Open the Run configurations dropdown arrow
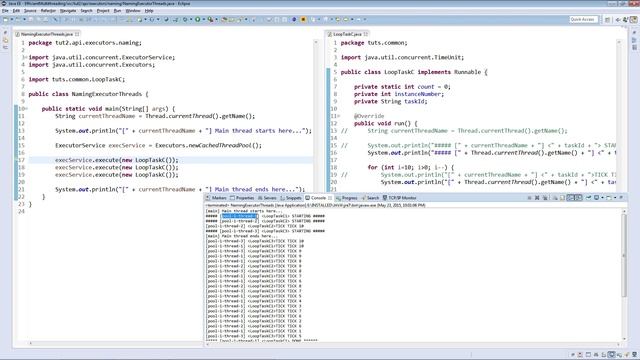Viewport: 640px width, 360px height. (x=203, y=19)
